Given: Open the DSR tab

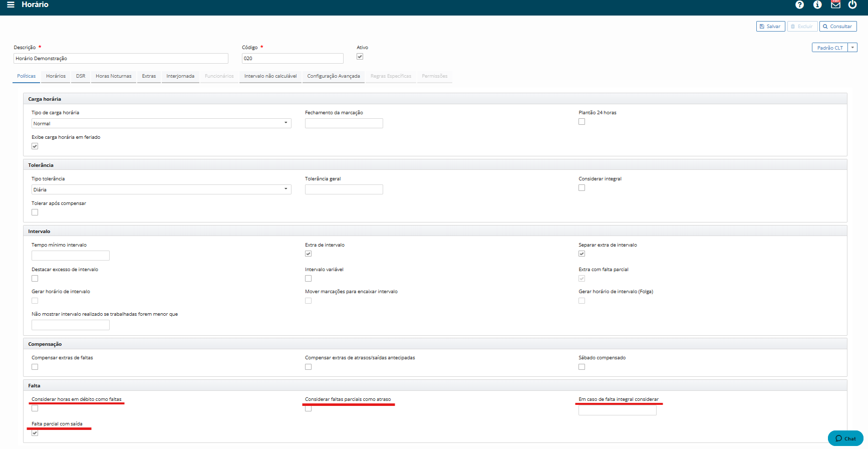Looking at the screenshot, I should point(81,76).
